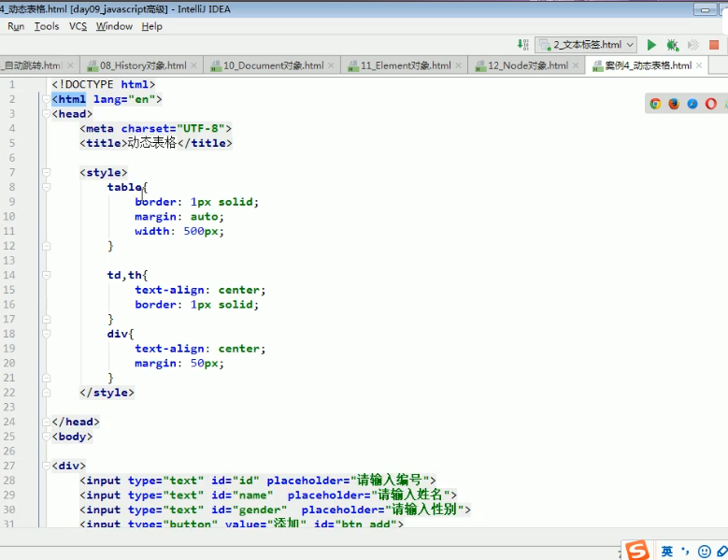Click the title text 动态表格
The width and height of the screenshot is (728, 560).
tap(151, 143)
